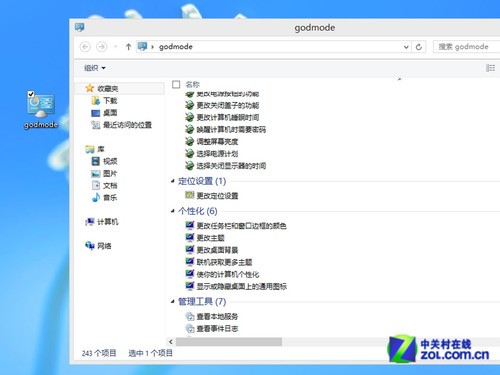500x375 pixels.
Task: Open 最近访问的位置 in sidebar
Action: [127, 125]
